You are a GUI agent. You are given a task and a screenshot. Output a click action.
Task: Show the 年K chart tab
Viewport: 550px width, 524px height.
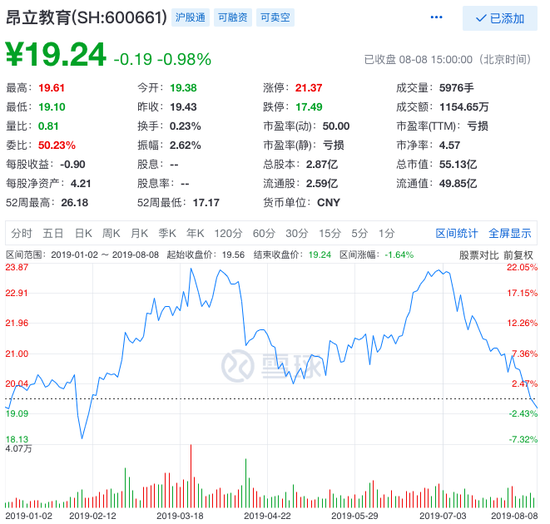click(195, 233)
